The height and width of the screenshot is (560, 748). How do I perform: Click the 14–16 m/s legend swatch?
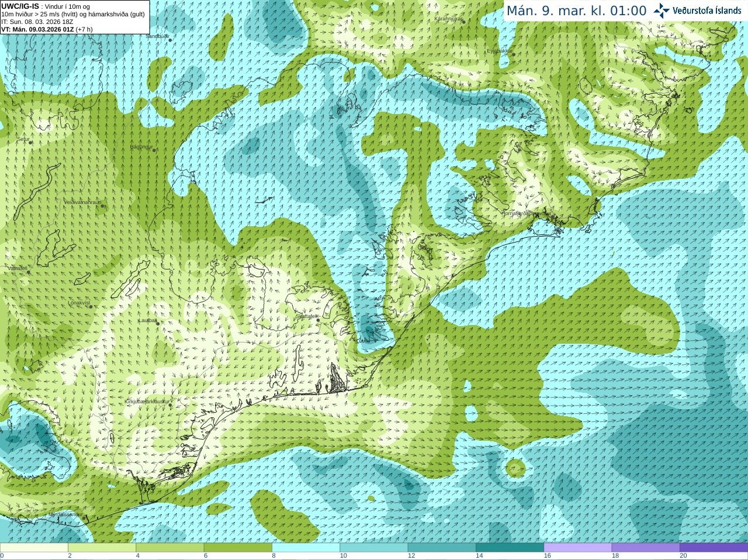pos(510,548)
